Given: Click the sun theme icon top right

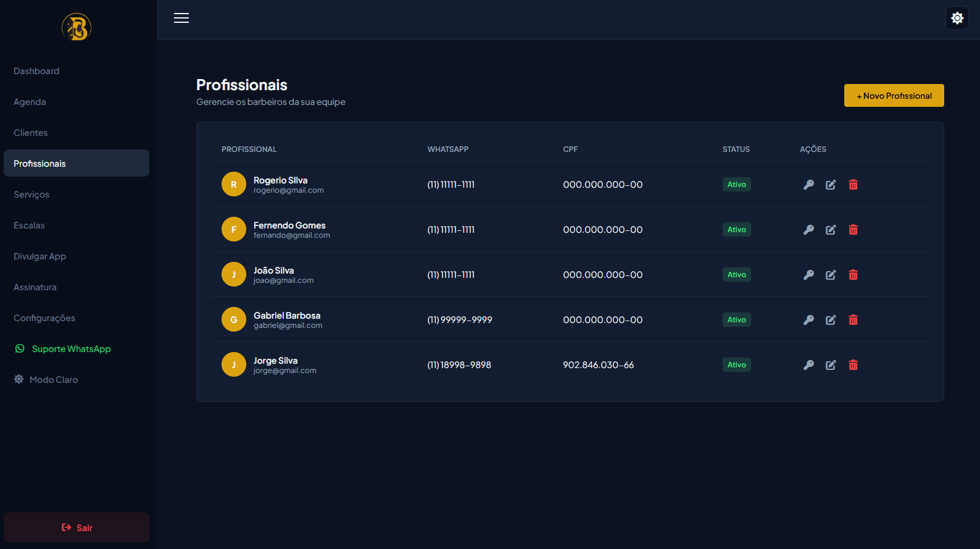Looking at the screenshot, I should (957, 18).
